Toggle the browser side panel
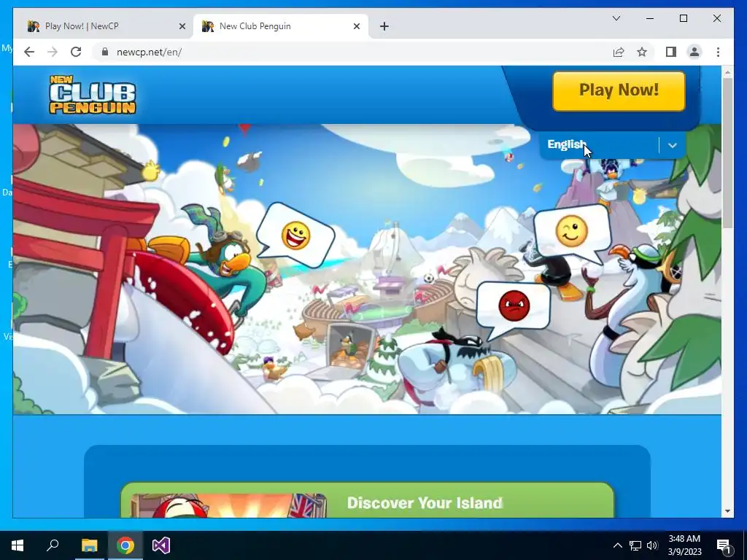The width and height of the screenshot is (747, 560). 671,52
